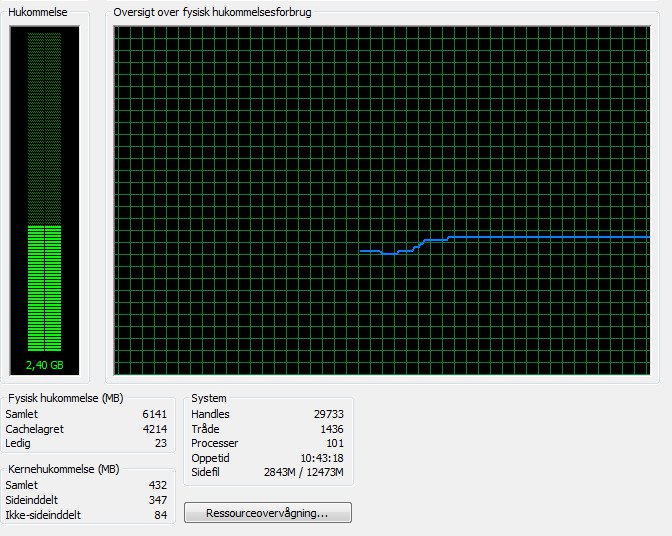
Task: Select the Cachelagret label
Action: [35, 429]
